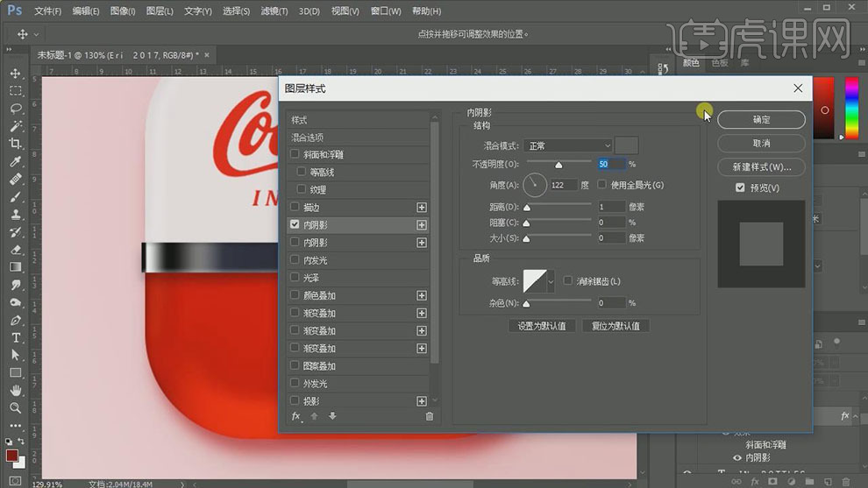Open the 混合模式 blend mode dropdown
The image size is (868, 488).
tap(567, 145)
